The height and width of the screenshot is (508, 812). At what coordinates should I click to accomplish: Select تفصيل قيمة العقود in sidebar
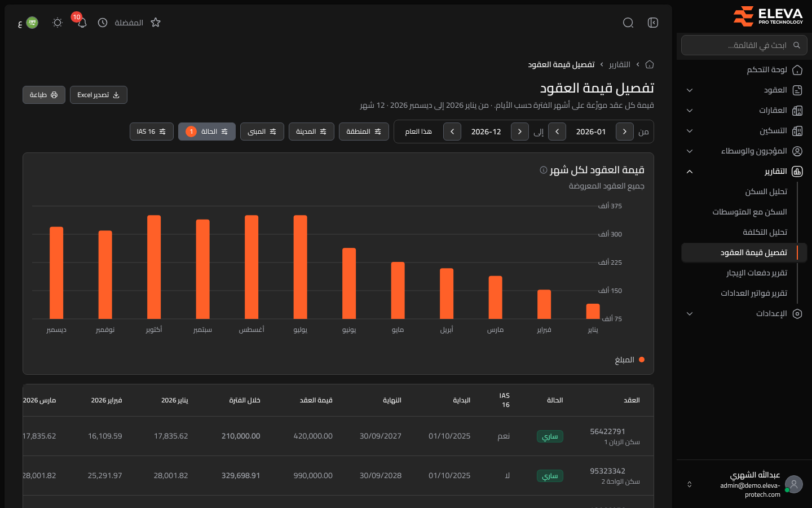click(744, 252)
